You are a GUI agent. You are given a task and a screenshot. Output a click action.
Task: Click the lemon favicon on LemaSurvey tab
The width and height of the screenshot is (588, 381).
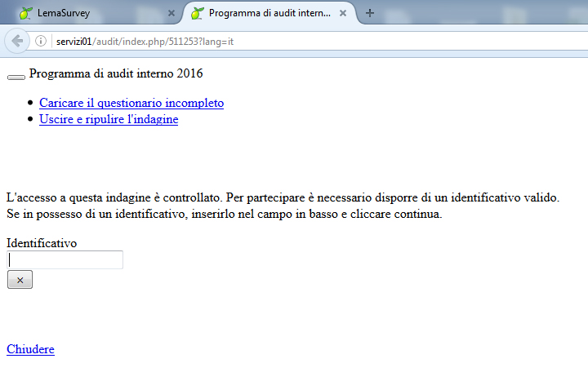tap(26, 13)
